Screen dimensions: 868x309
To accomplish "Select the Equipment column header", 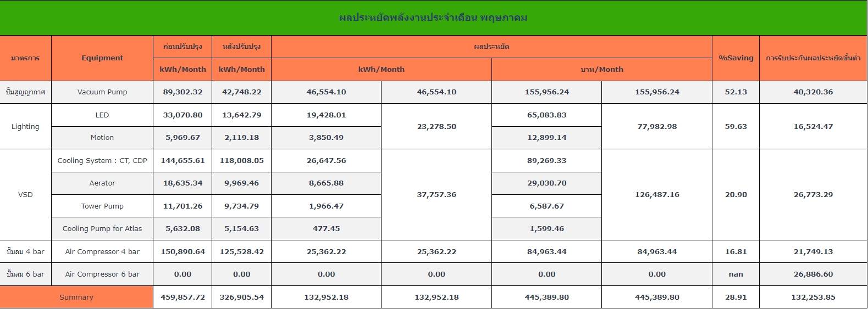I will 102,58.
